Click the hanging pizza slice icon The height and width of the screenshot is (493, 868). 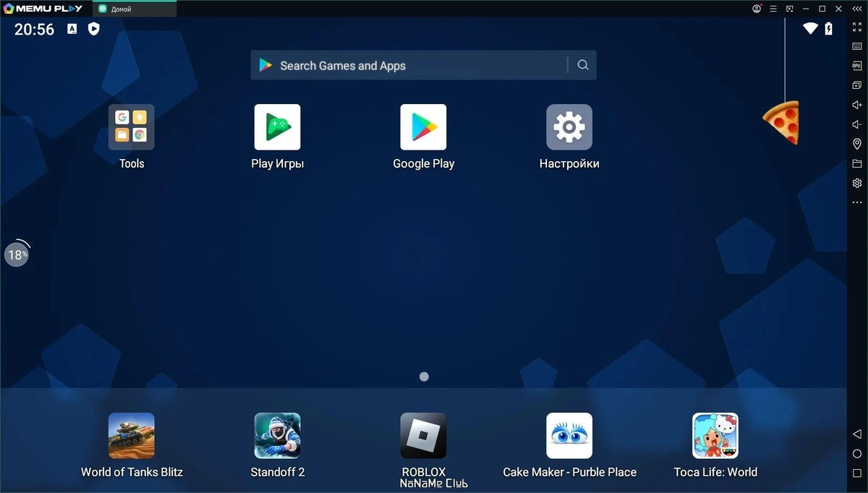(782, 121)
